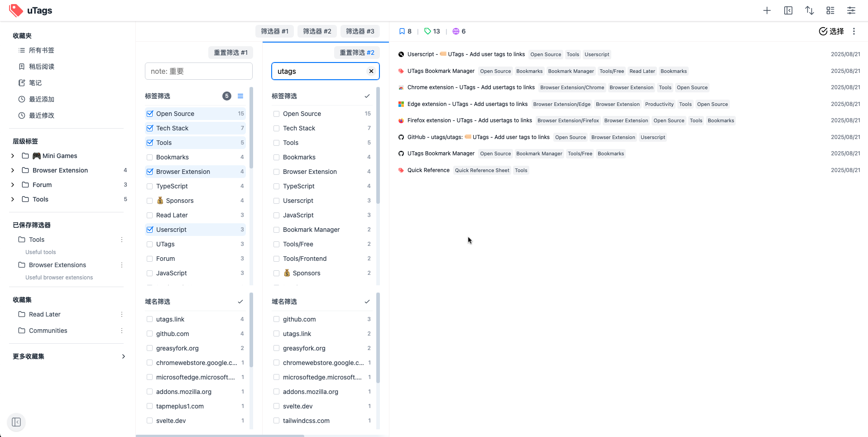Click the uTags logo icon
Screen dimensions: 868x437
(16, 10)
